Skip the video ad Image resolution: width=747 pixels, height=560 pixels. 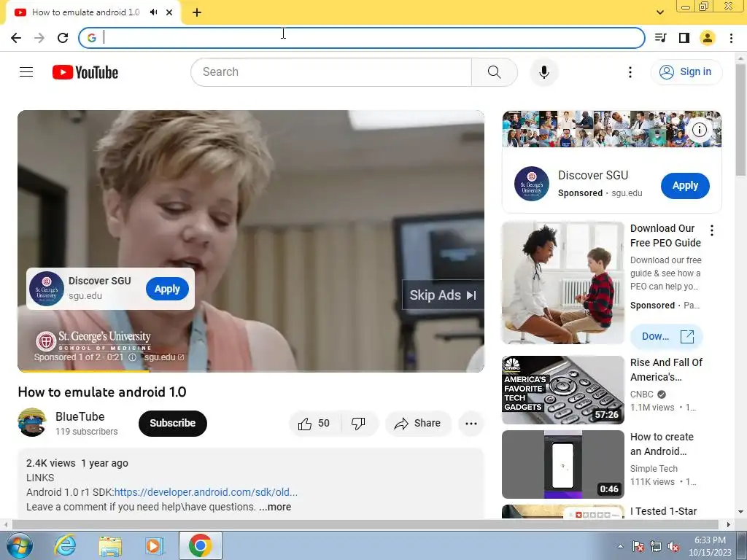point(443,295)
